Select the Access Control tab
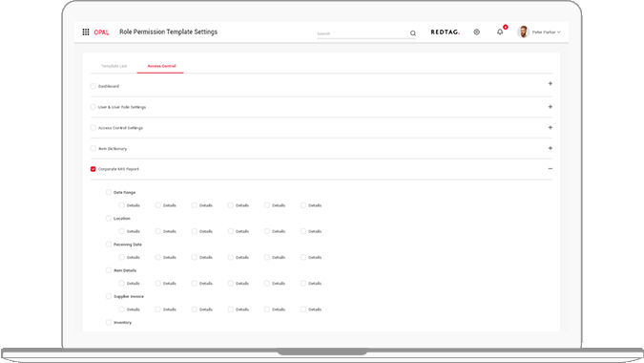This screenshot has height=363, width=644. (x=161, y=66)
